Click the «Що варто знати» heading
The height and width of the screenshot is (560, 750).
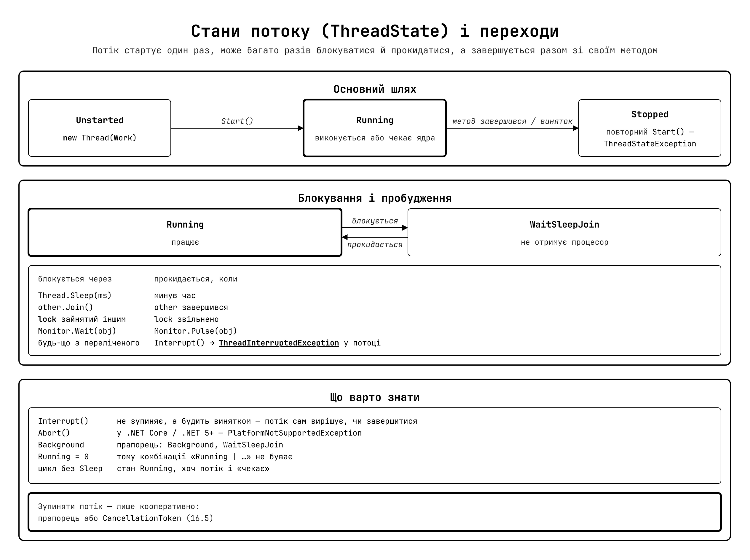[x=375, y=397]
